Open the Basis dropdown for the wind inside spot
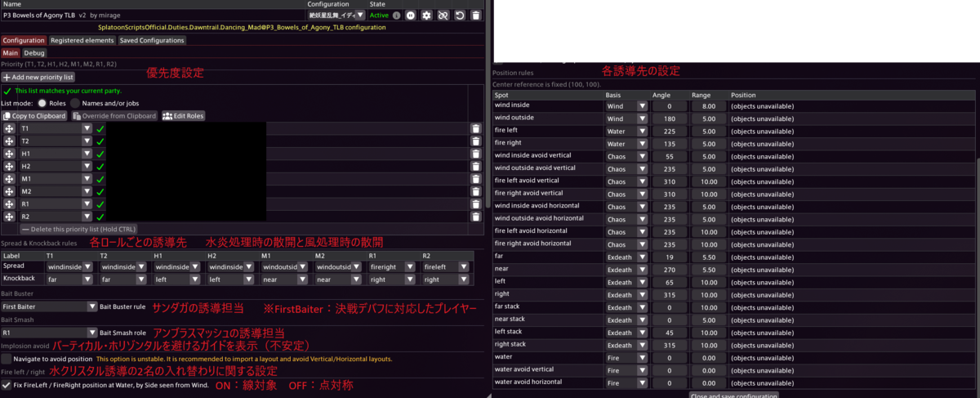The height and width of the screenshot is (398, 980). [x=625, y=106]
